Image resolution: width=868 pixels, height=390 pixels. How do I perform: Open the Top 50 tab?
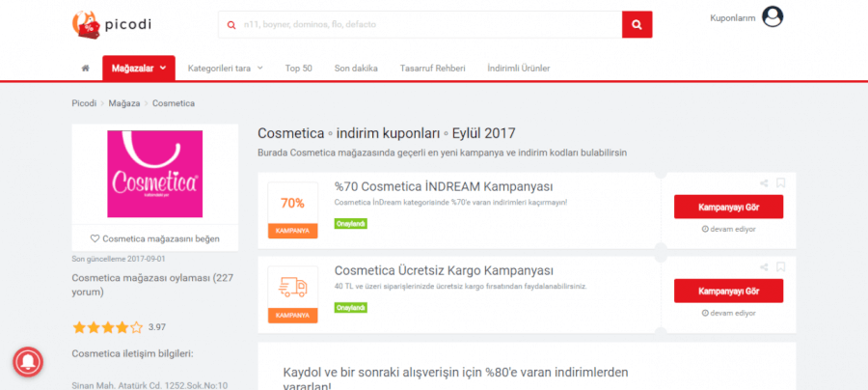coord(299,69)
